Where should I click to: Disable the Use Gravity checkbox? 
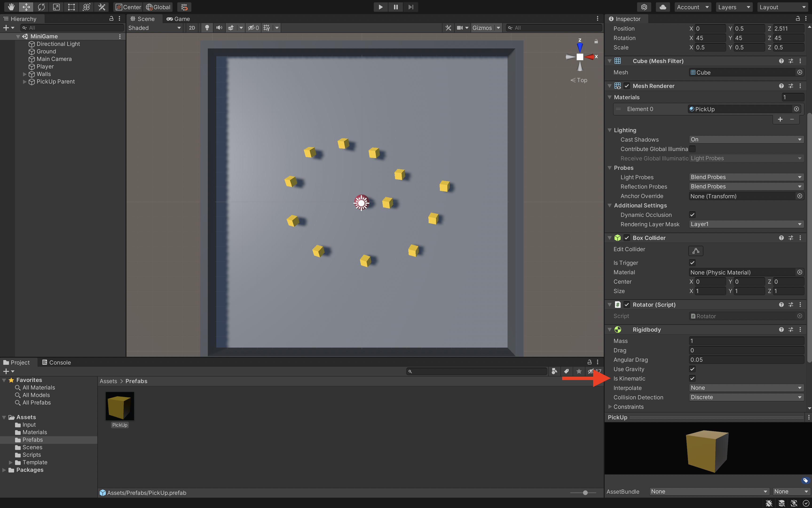click(x=692, y=369)
